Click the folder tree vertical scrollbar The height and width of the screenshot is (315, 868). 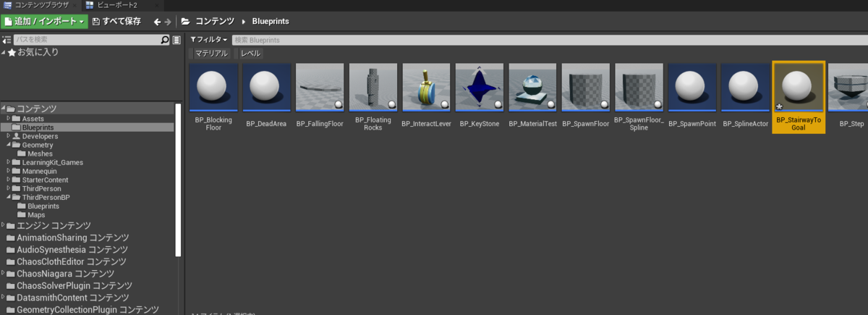pyautogui.click(x=178, y=180)
